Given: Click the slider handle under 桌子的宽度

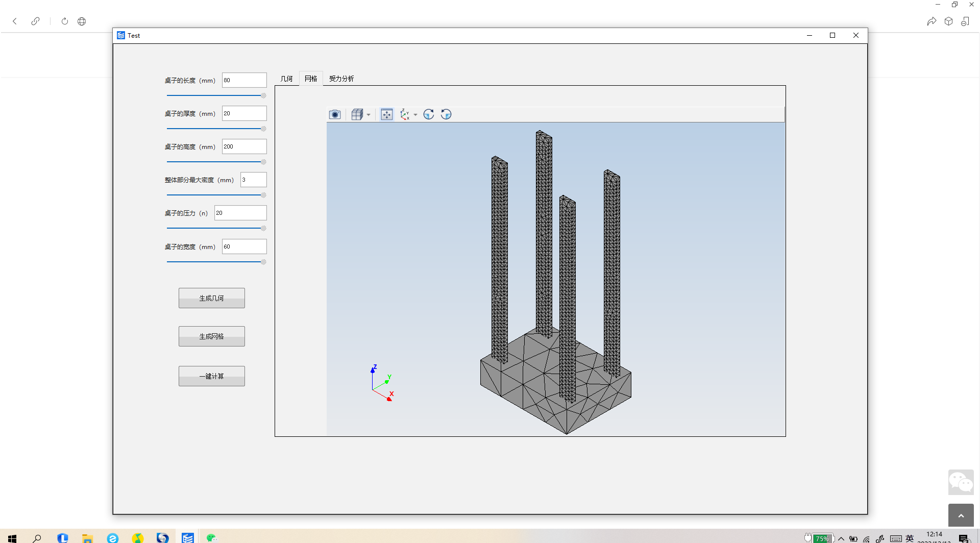Looking at the screenshot, I should click(263, 262).
